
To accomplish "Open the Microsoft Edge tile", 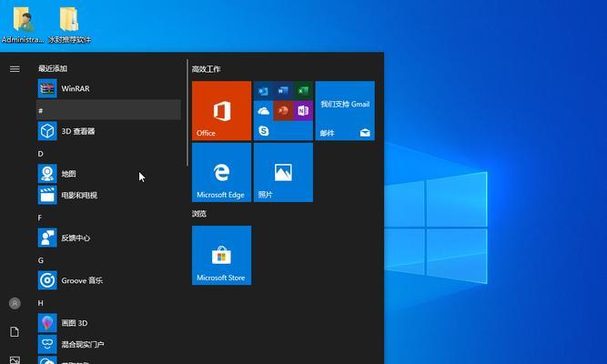I will click(221, 172).
